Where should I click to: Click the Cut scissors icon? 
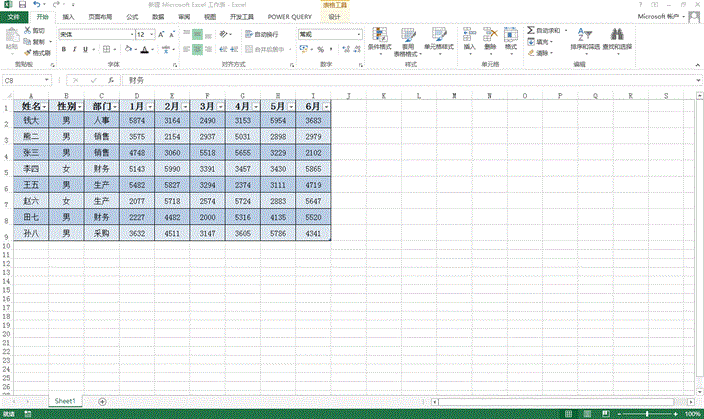(27, 31)
